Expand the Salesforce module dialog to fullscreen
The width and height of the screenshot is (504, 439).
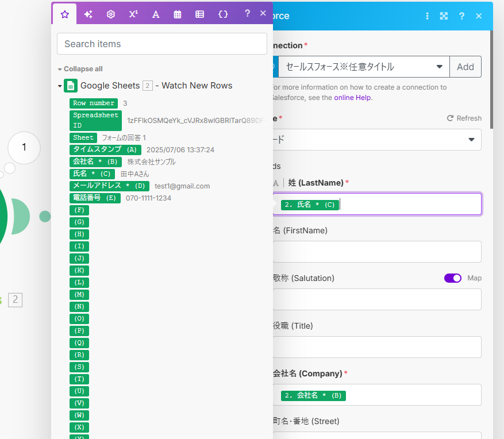coord(444,16)
